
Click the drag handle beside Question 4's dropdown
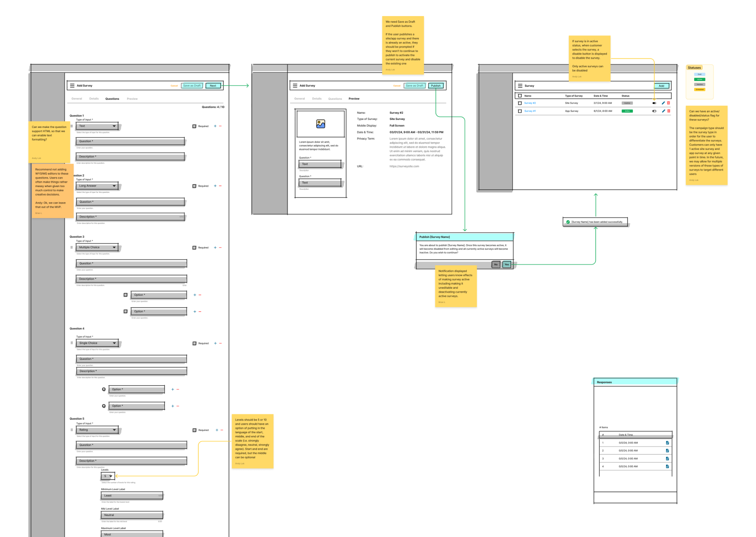pyautogui.click(x=72, y=343)
